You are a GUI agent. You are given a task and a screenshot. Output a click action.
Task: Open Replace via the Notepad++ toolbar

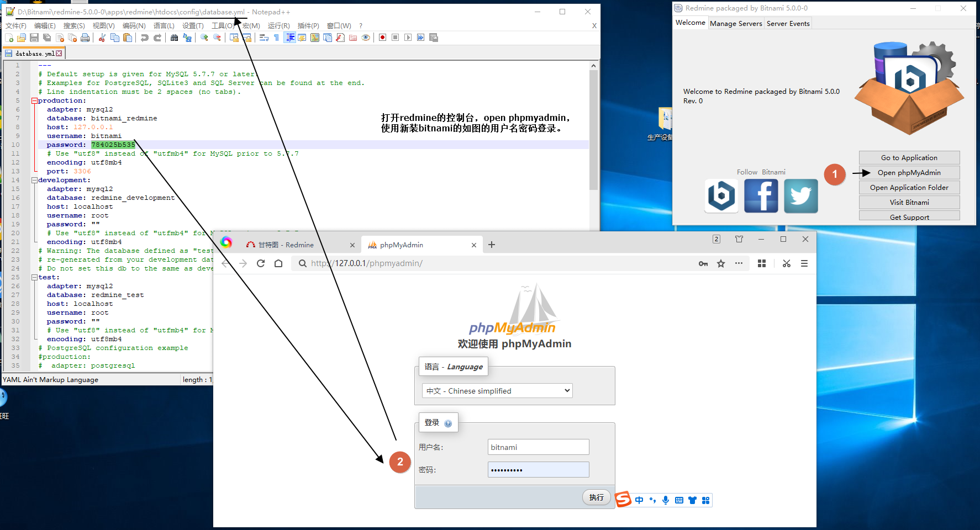point(187,38)
